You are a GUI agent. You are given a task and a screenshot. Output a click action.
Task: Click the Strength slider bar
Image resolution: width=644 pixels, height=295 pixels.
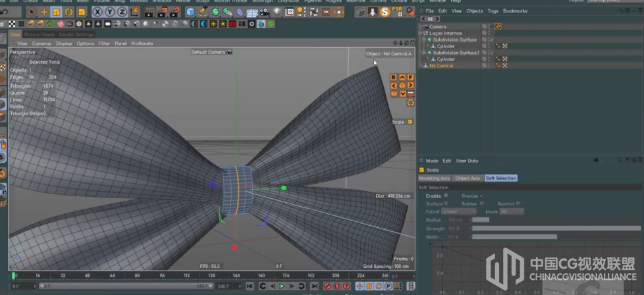(556, 228)
